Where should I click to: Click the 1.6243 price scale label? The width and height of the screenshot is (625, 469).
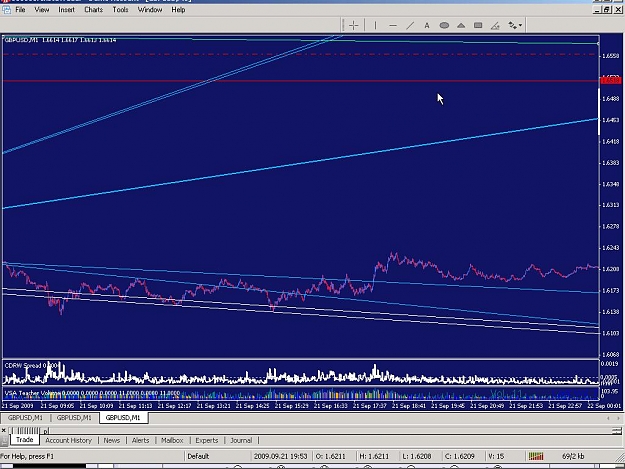(x=610, y=248)
